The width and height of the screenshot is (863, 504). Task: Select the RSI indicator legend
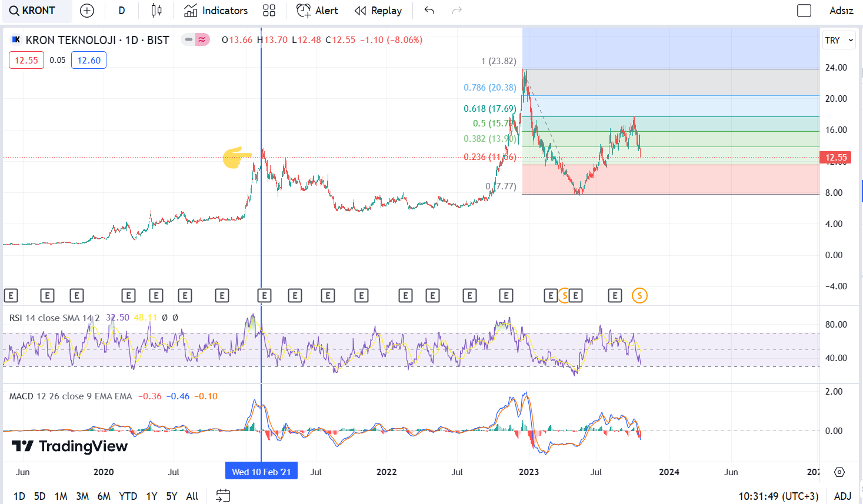pyautogui.click(x=55, y=318)
